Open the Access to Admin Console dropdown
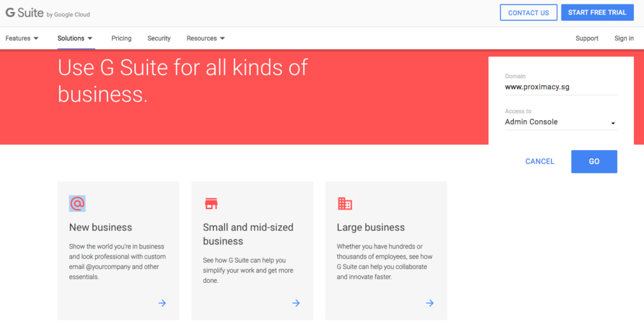 pos(561,122)
